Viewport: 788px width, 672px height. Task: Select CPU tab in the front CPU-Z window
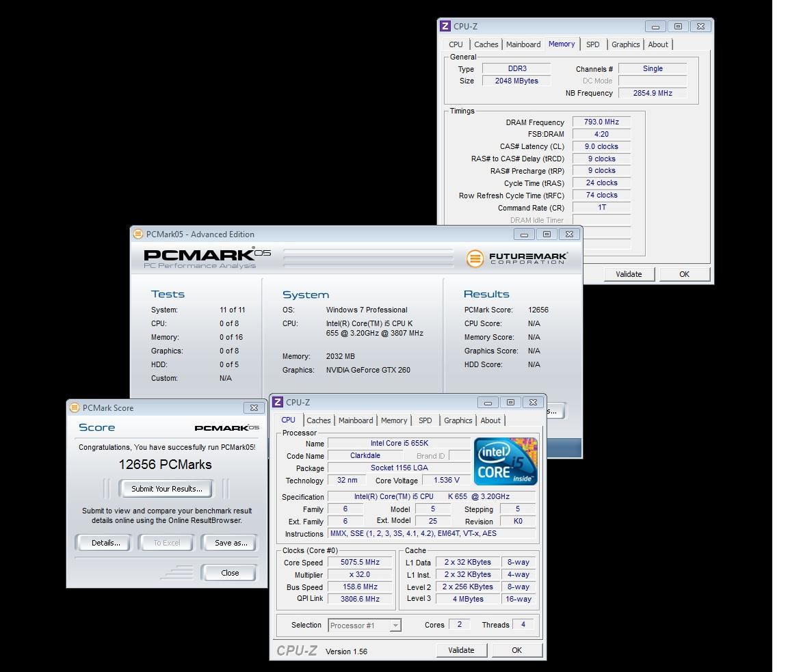[289, 420]
